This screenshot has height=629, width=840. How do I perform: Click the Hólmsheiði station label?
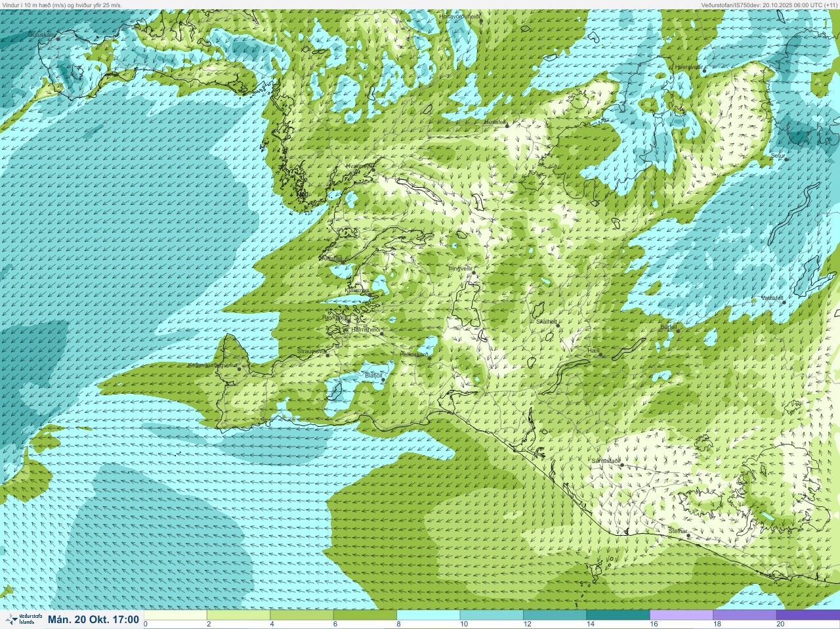pyautogui.click(x=366, y=329)
